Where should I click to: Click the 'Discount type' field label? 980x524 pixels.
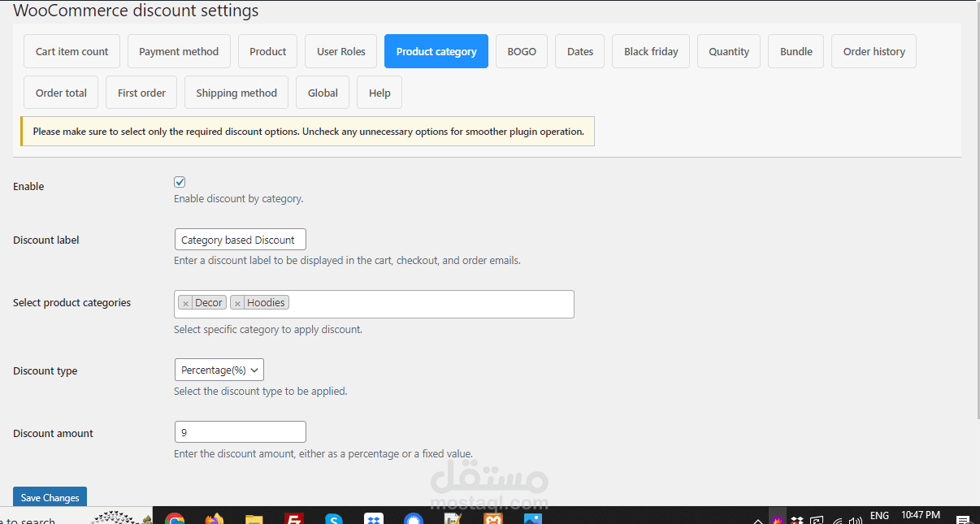pos(45,370)
